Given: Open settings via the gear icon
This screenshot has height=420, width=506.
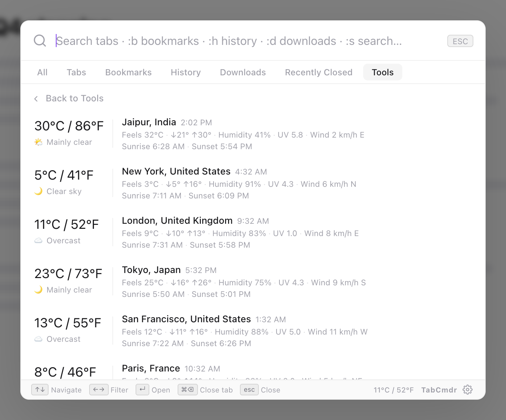Looking at the screenshot, I should click(468, 390).
